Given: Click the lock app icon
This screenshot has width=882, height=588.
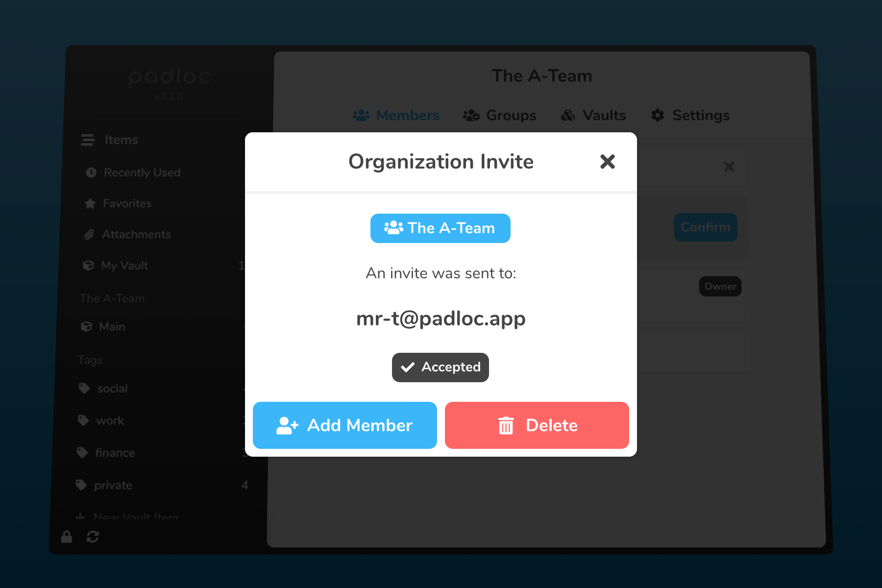Looking at the screenshot, I should click(x=67, y=537).
